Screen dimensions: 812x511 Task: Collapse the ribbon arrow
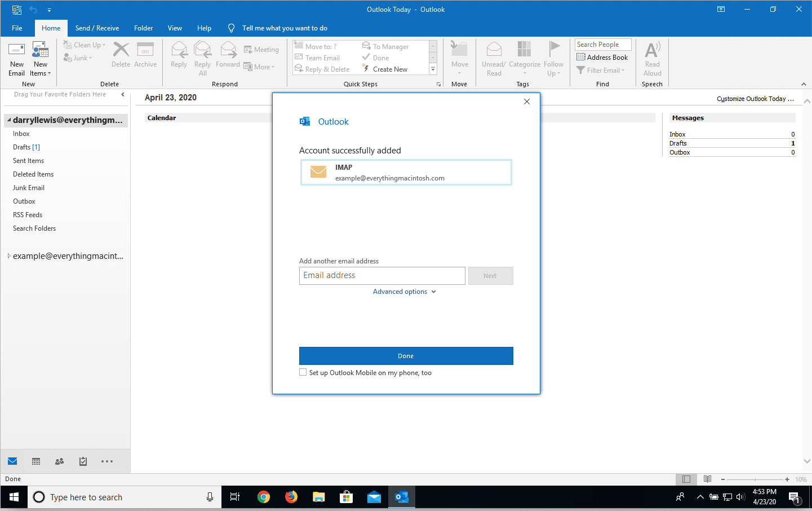(804, 84)
